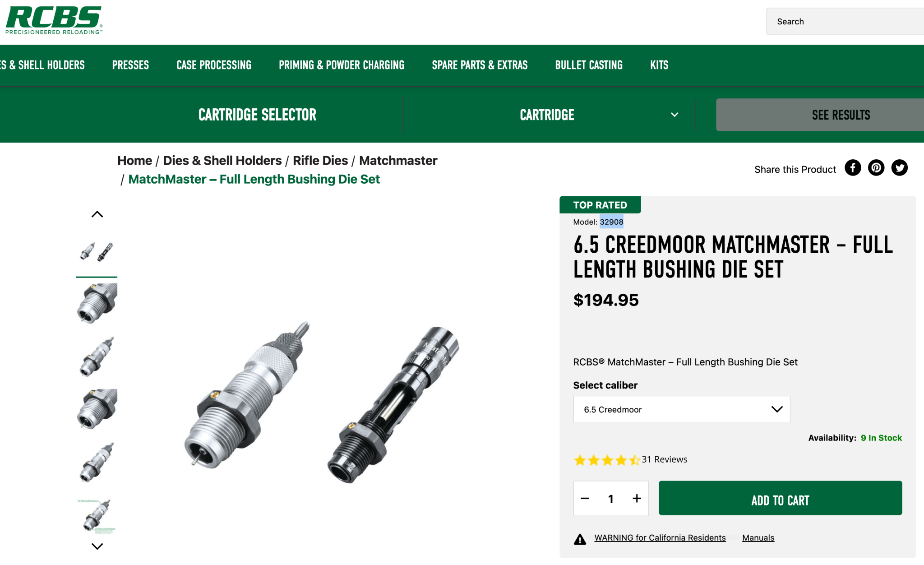Click the thumbnail carousel up arrow
The height and width of the screenshot is (565, 924).
(97, 214)
